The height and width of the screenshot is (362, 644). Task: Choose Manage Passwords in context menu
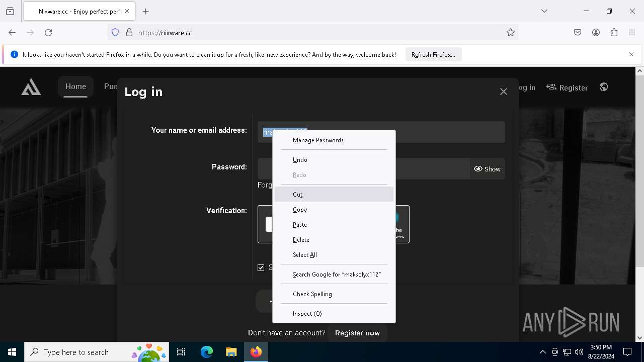pyautogui.click(x=334, y=140)
